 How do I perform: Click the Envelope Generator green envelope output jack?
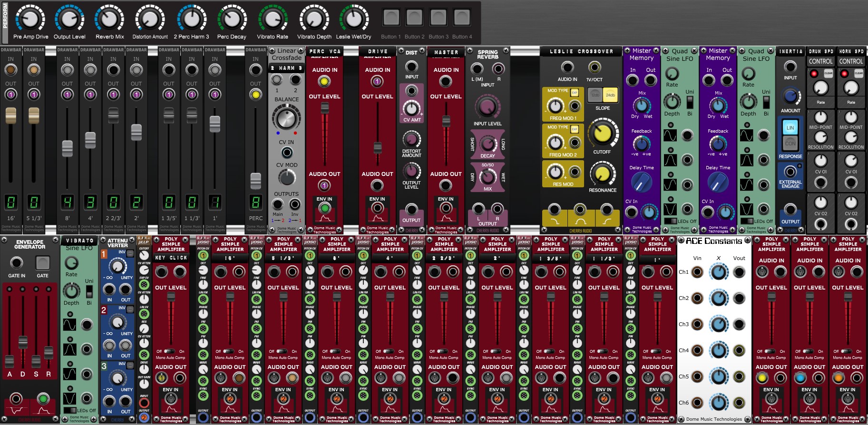click(x=43, y=398)
